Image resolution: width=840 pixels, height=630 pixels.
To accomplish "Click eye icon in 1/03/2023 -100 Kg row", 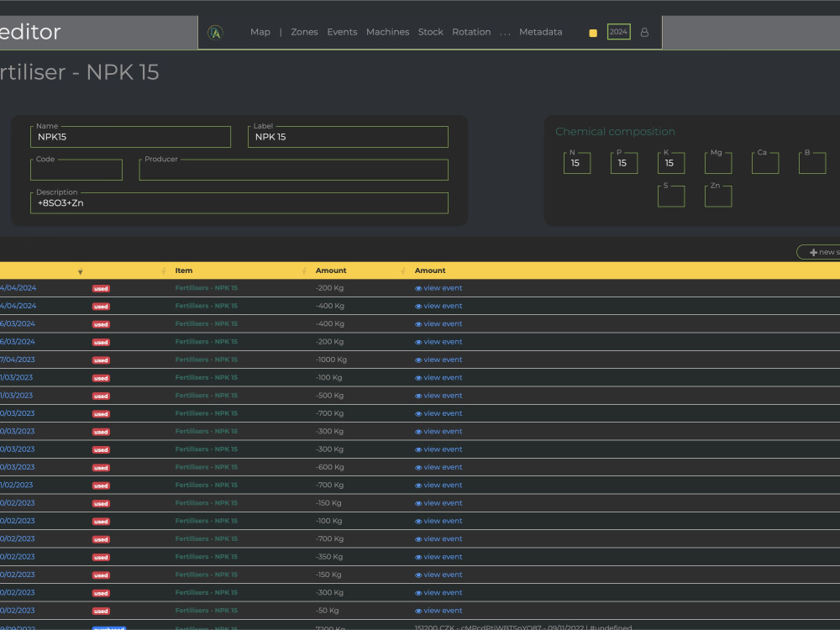I will pos(418,378).
